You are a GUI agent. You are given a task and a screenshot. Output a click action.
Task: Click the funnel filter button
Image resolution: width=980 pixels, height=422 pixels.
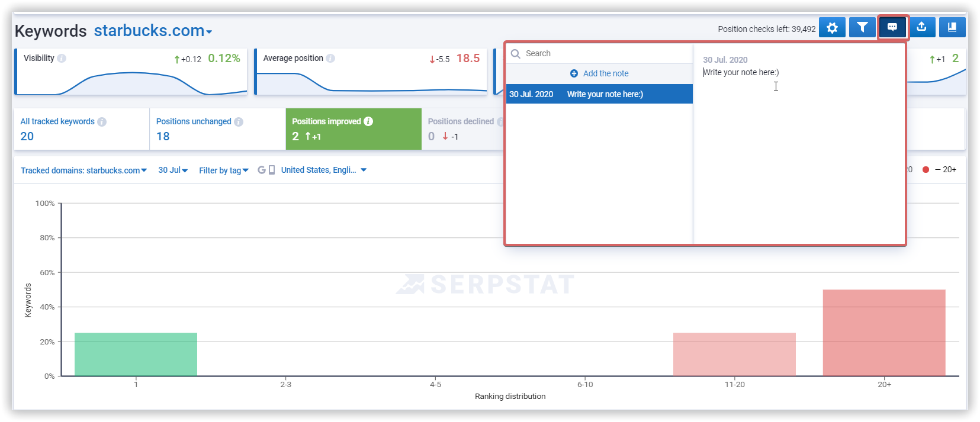point(862,27)
